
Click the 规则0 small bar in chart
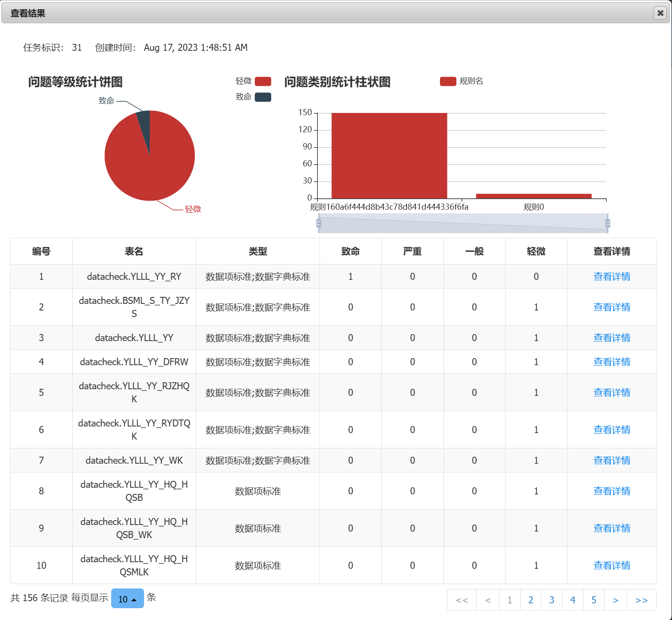(x=534, y=196)
